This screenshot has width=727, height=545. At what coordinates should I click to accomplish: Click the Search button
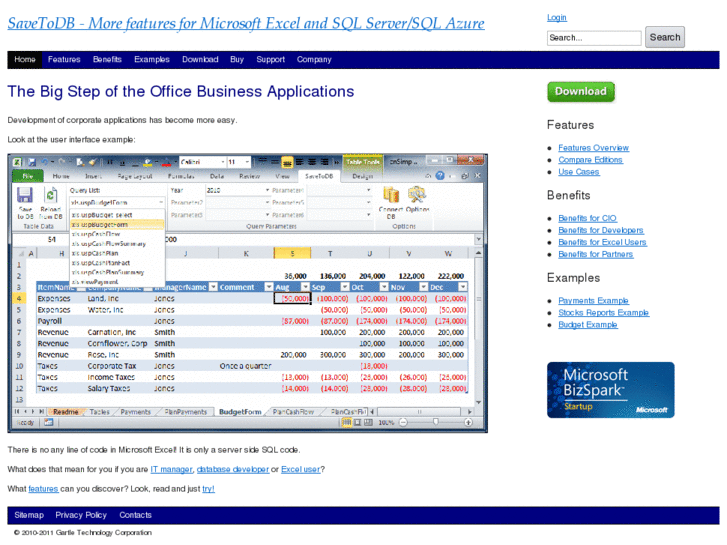tap(665, 37)
